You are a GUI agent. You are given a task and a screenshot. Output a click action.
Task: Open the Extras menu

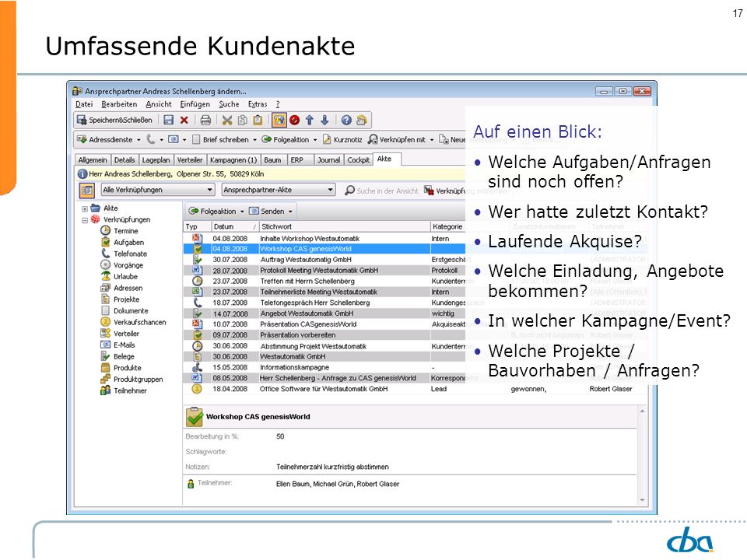(x=258, y=104)
